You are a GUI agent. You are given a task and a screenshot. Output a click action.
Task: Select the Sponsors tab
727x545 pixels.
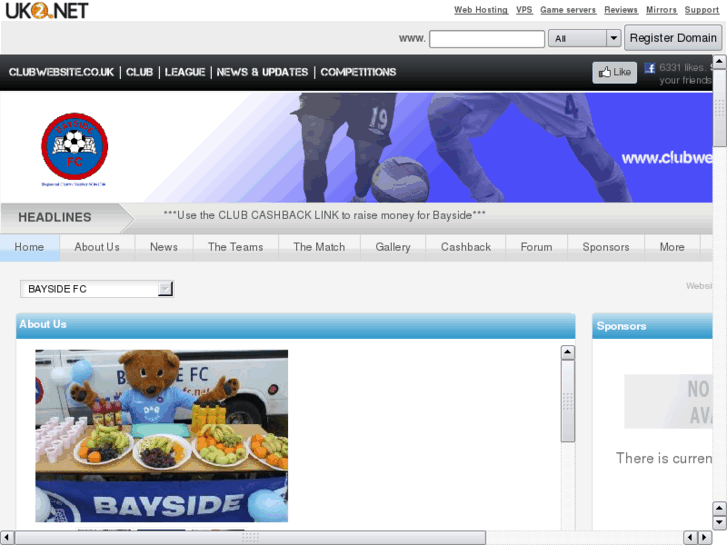click(606, 247)
